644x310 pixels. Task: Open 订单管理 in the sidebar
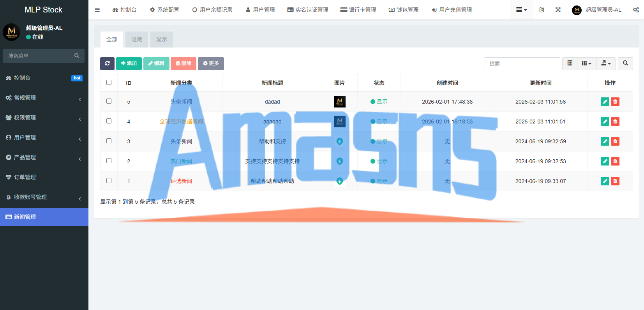coord(44,177)
